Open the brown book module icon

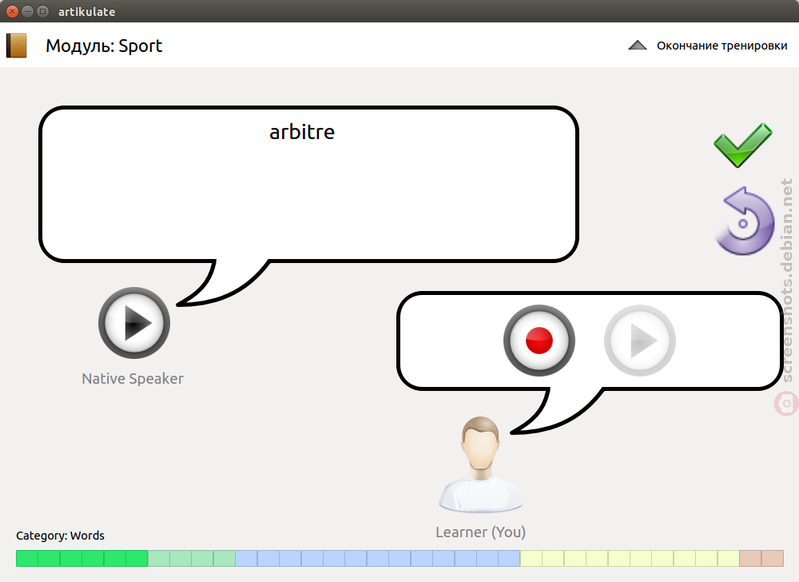[16, 45]
